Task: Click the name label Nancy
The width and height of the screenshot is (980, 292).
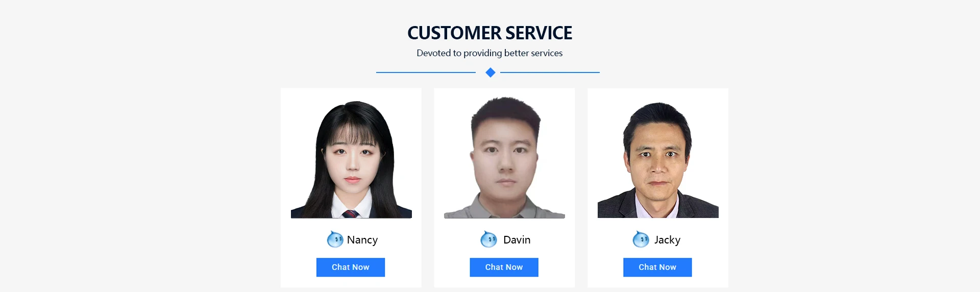Action: click(x=362, y=240)
